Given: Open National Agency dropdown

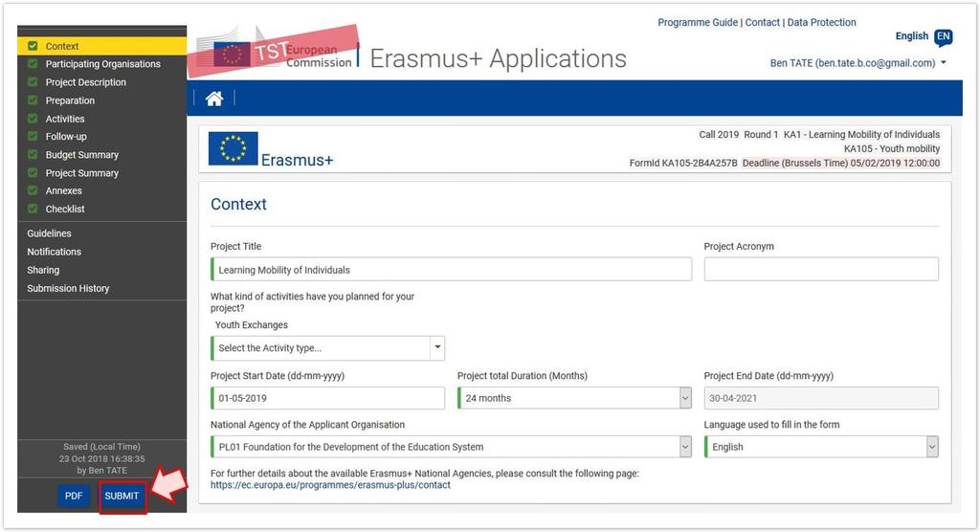Looking at the screenshot, I should 452,447.
